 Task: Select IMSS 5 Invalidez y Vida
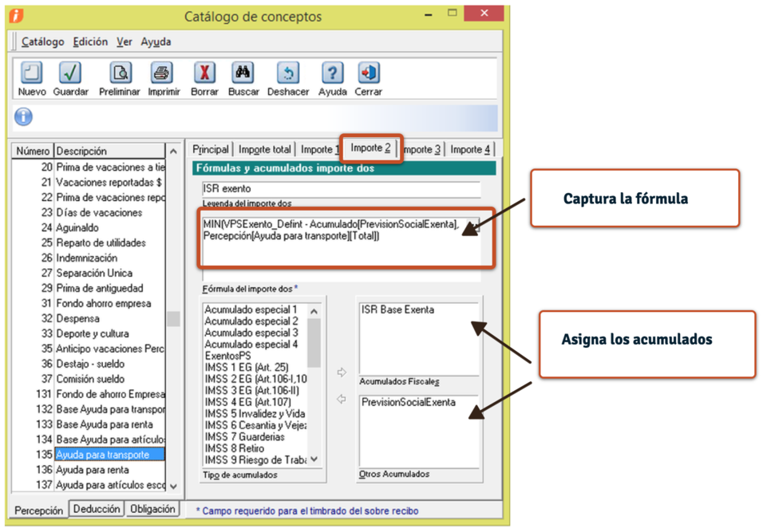[255, 413]
